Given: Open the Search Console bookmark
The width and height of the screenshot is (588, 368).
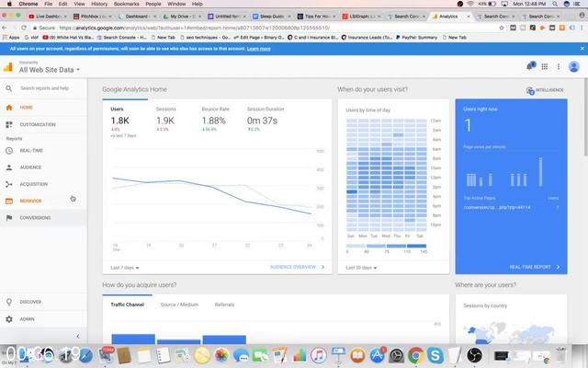Looking at the screenshot, I should pyautogui.click(x=121, y=38).
